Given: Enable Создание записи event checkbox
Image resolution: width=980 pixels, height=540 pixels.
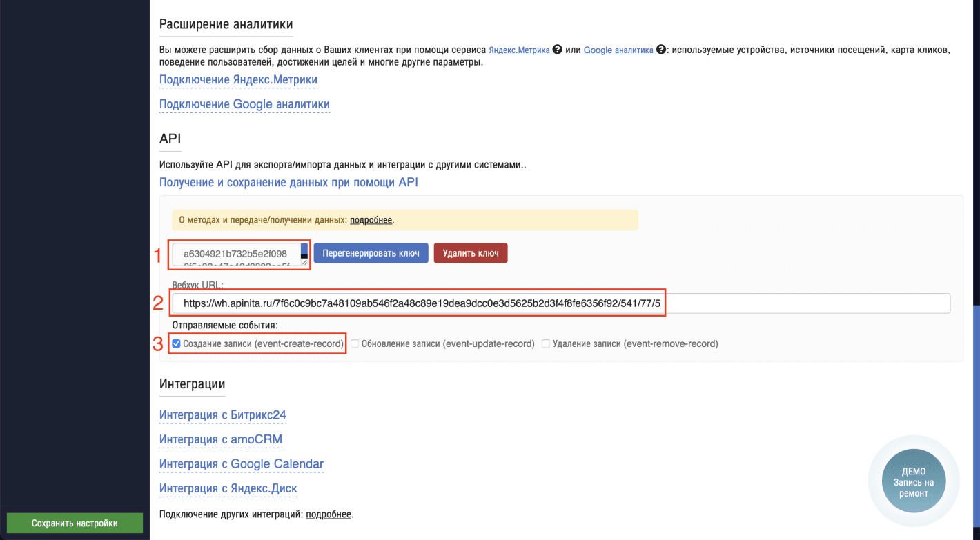Looking at the screenshot, I should point(177,343).
